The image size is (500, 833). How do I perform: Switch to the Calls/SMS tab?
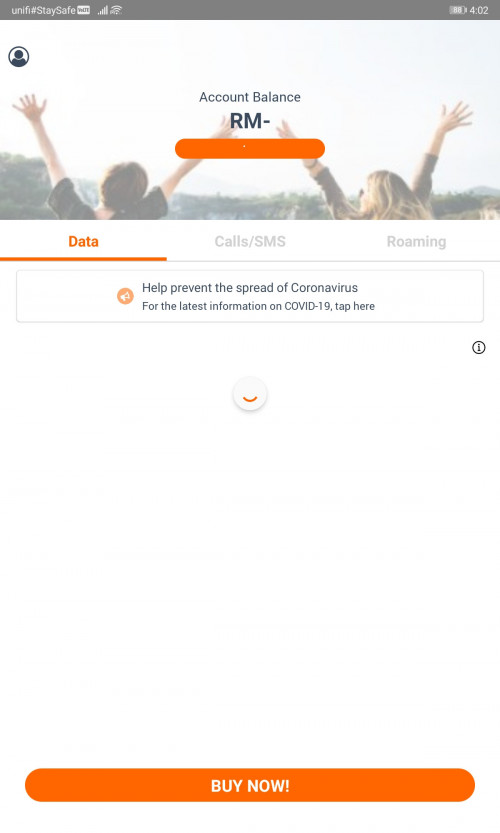[250, 241]
